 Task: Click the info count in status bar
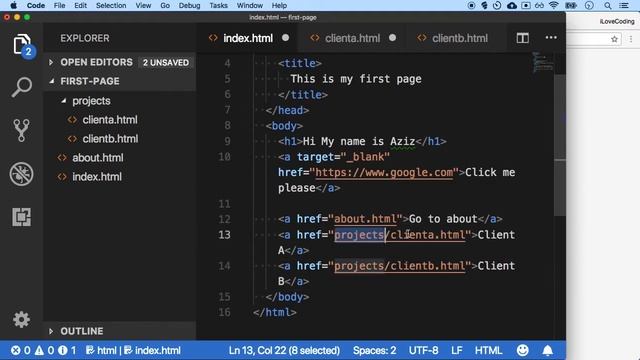click(x=67, y=350)
